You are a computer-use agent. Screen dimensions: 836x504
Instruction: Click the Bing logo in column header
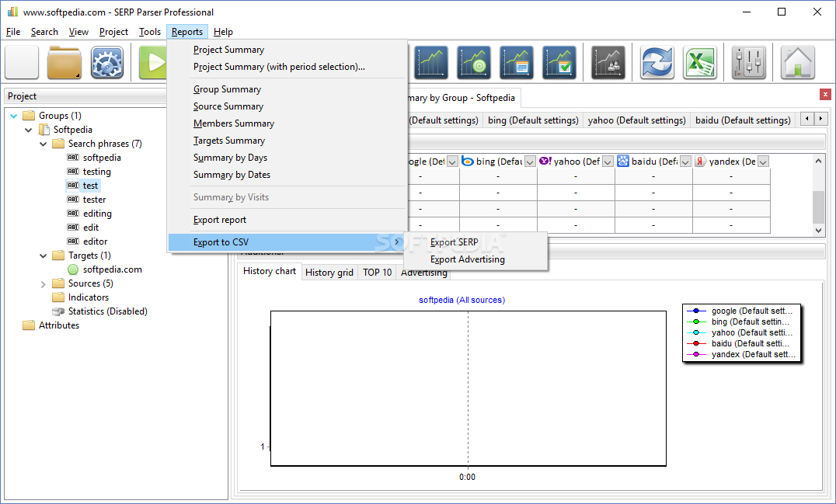[x=468, y=161]
